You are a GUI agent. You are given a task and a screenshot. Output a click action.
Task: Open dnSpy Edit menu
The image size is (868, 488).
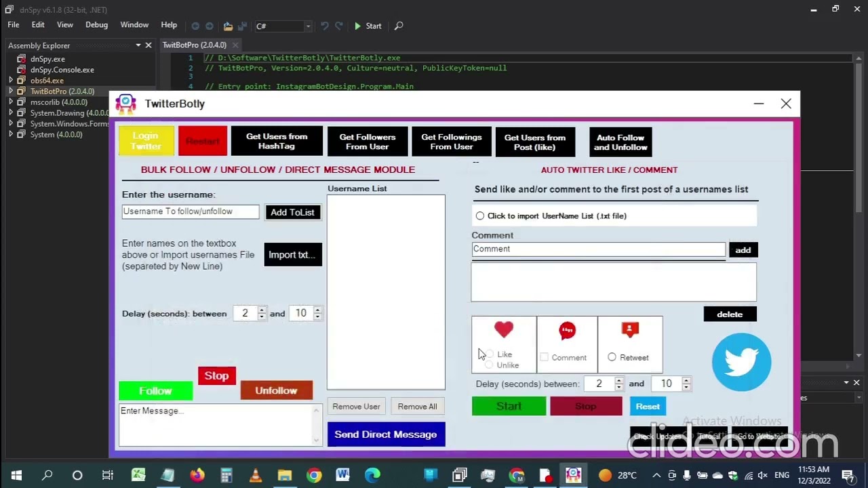38,25
